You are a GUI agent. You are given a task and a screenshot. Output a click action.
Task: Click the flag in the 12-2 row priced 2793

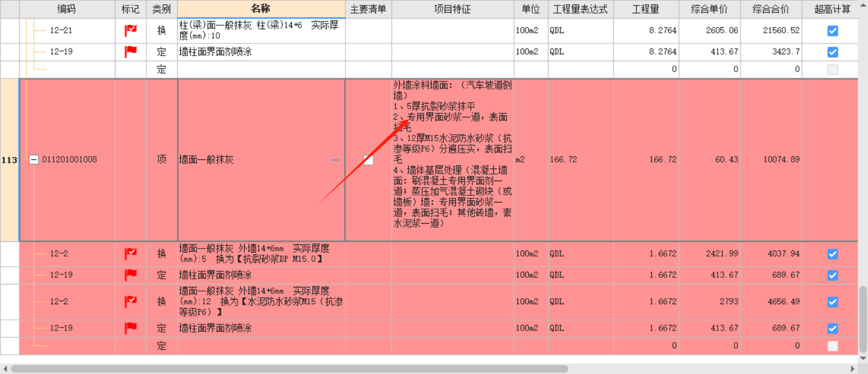point(131,302)
